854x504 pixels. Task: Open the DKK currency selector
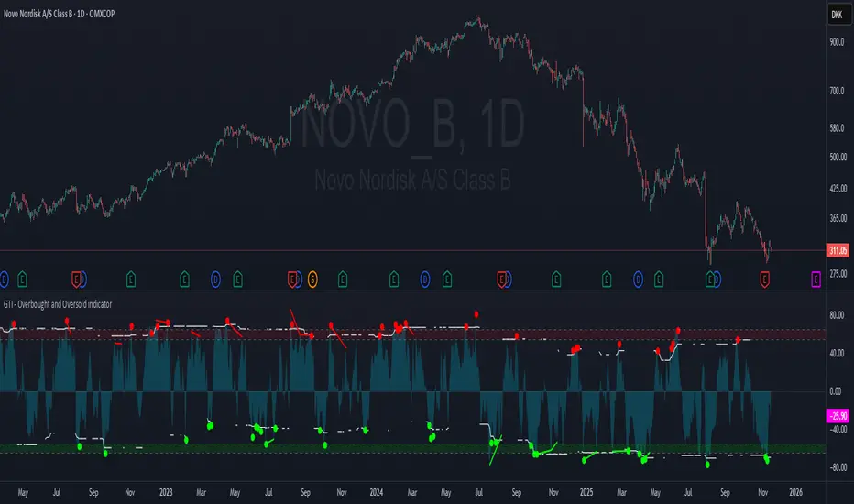click(x=838, y=15)
